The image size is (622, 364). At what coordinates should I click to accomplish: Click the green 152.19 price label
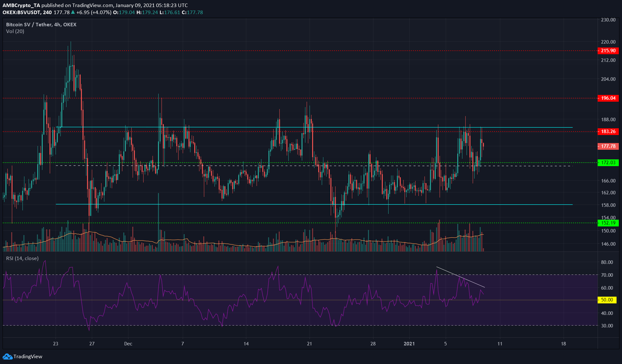pos(608,223)
